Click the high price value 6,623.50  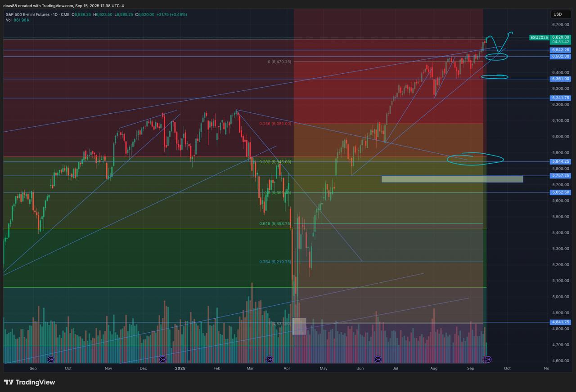click(104, 14)
